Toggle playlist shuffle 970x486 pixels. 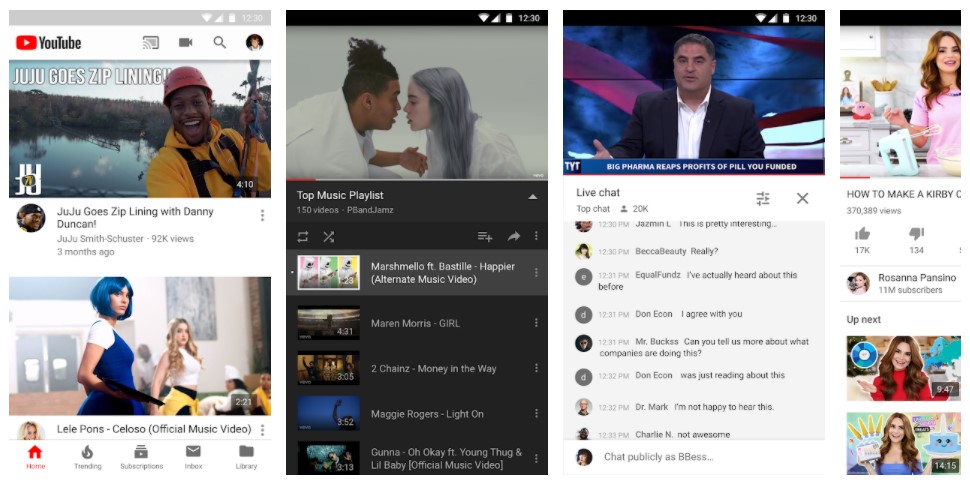328,236
